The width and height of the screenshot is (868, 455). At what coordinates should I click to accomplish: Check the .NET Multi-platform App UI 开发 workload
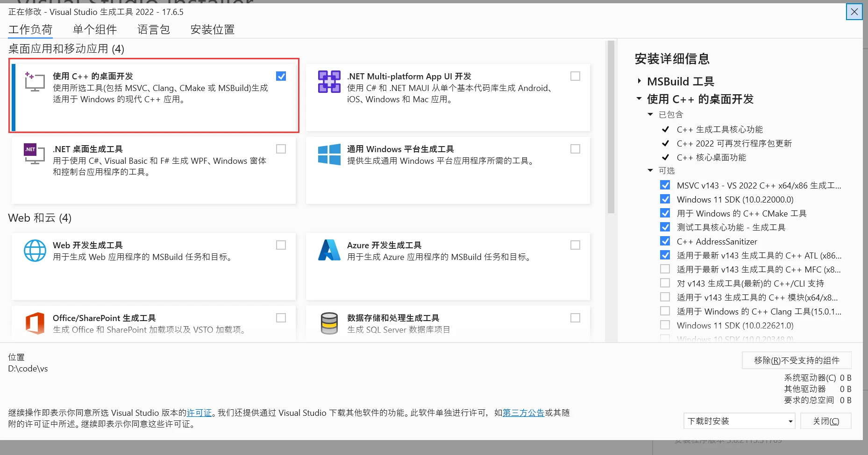575,76
